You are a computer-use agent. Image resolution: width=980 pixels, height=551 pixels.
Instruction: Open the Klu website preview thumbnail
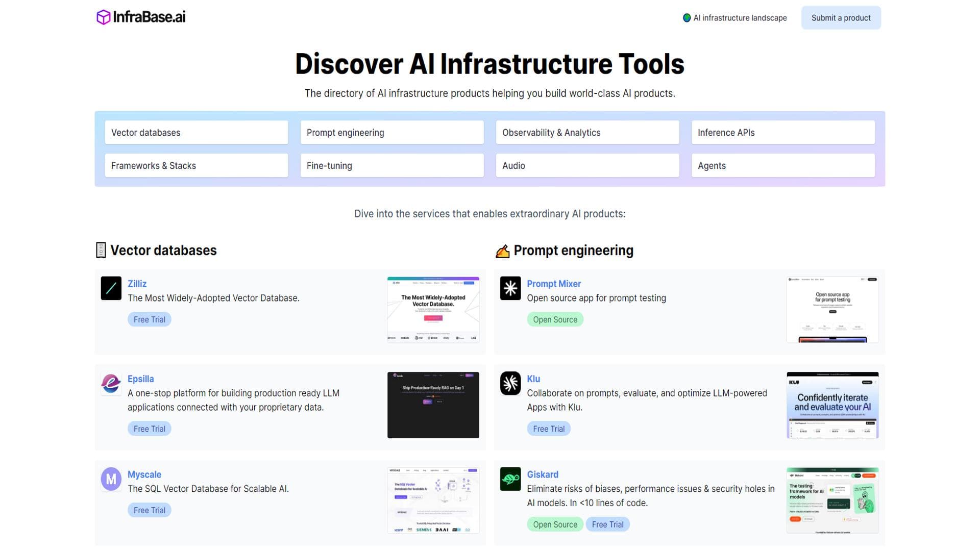pos(832,405)
